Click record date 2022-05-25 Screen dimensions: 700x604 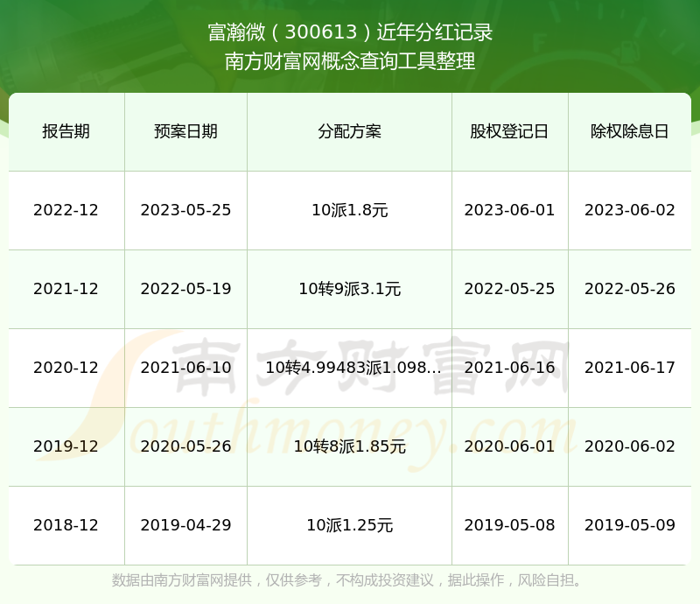click(x=509, y=289)
